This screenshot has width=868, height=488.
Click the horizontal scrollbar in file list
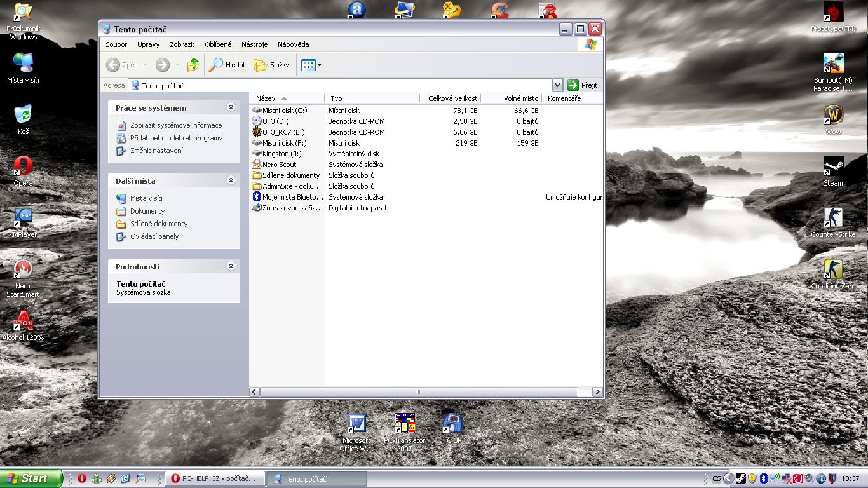419,392
